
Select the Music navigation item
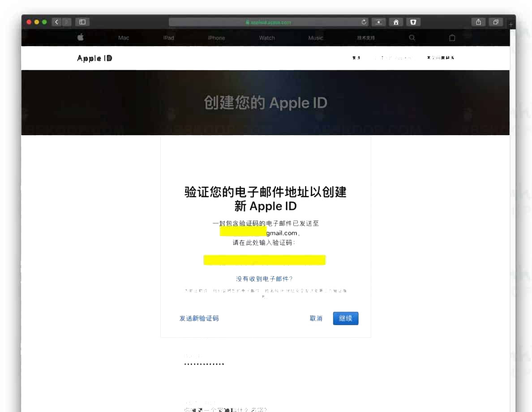coord(316,38)
